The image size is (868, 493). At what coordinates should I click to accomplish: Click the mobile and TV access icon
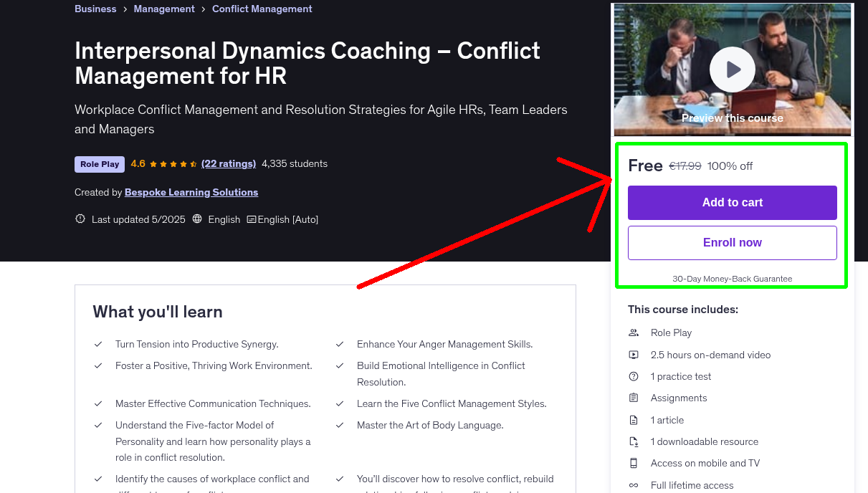pos(633,463)
